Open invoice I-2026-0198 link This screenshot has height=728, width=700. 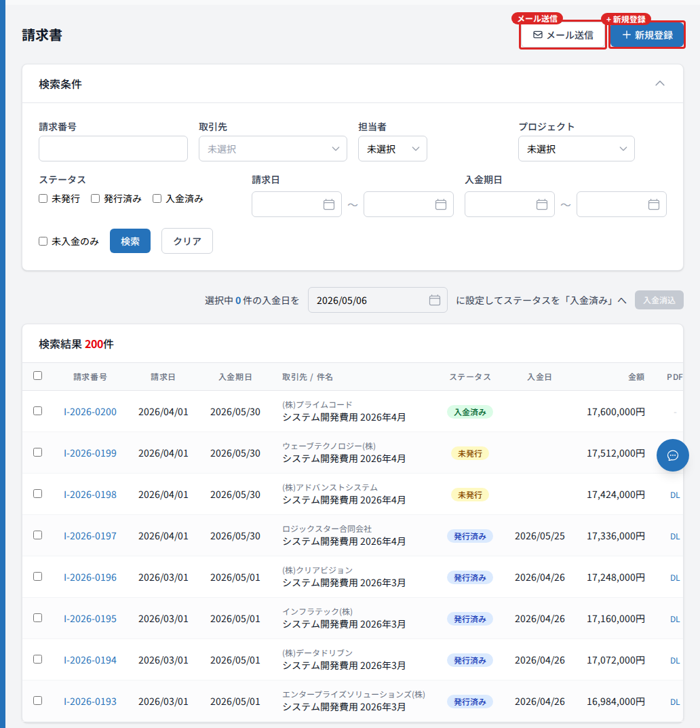pyautogui.click(x=90, y=495)
